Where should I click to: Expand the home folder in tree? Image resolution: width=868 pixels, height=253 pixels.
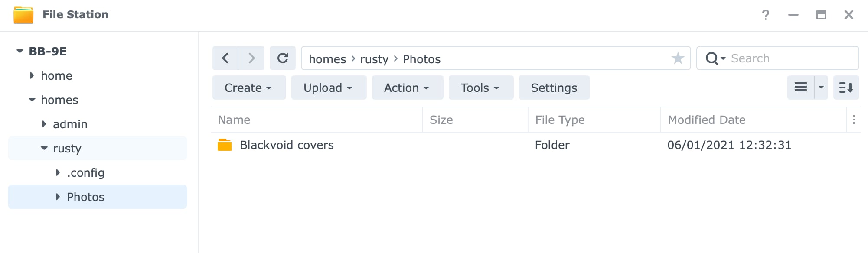(32, 75)
